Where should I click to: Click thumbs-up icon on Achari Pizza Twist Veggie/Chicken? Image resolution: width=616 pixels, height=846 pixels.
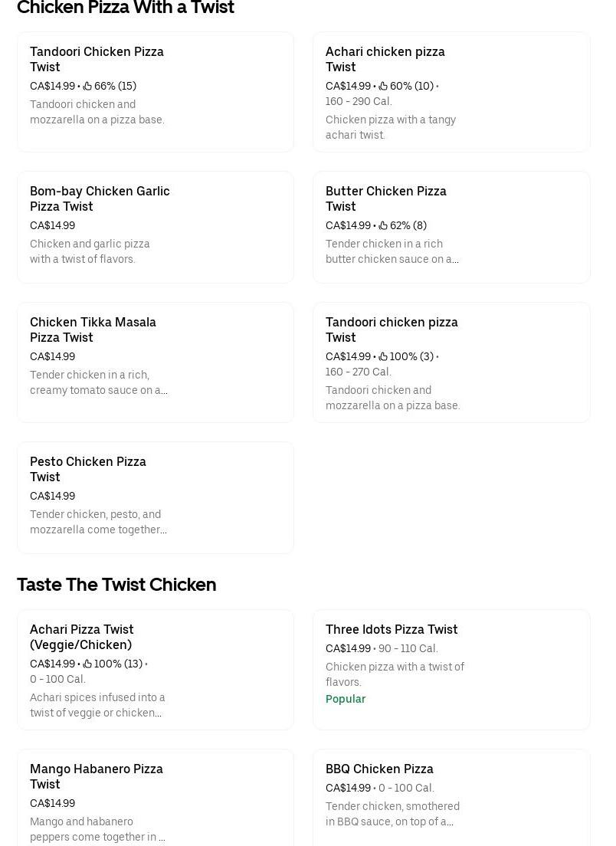pyautogui.click(x=87, y=664)
